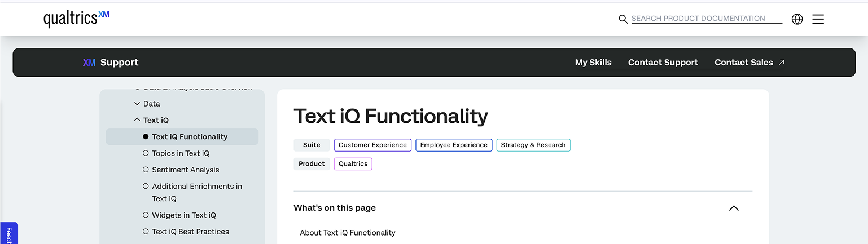
Task: Click the Contact Sales arrow icon
Action: pyautogui.click(x=781, y=63)
